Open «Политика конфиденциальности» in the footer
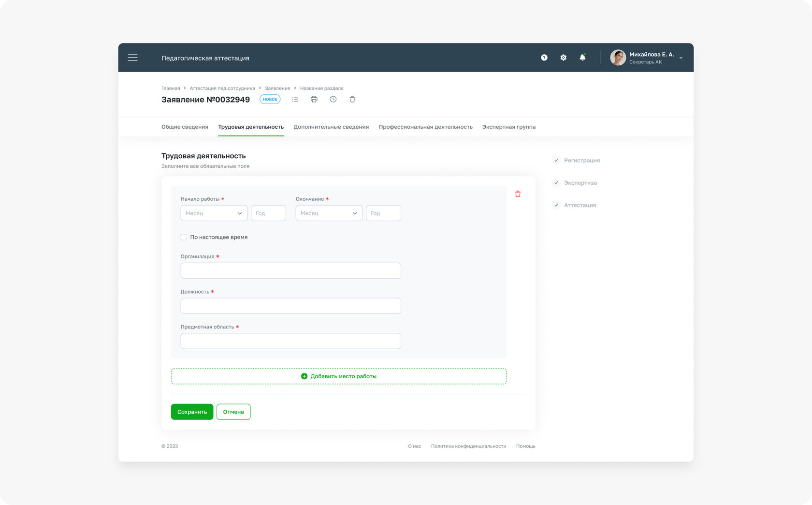 tap(469, 446)
